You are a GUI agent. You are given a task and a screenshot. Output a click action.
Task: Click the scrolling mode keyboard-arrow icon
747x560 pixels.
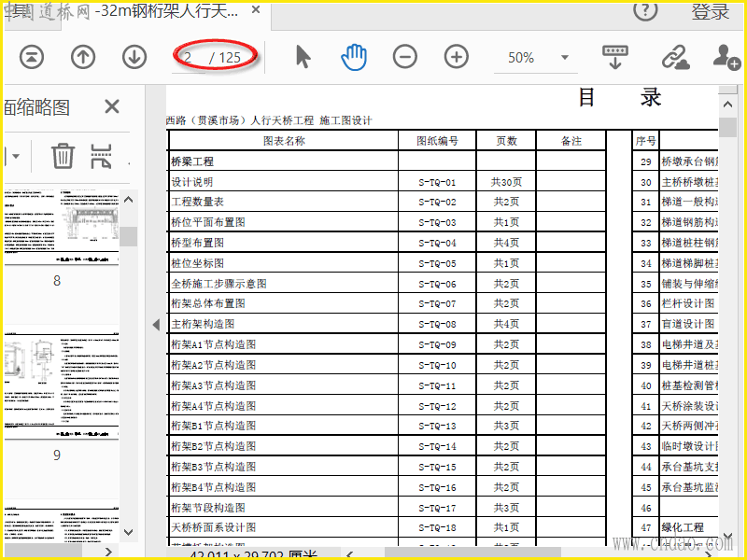pos(615,57)
